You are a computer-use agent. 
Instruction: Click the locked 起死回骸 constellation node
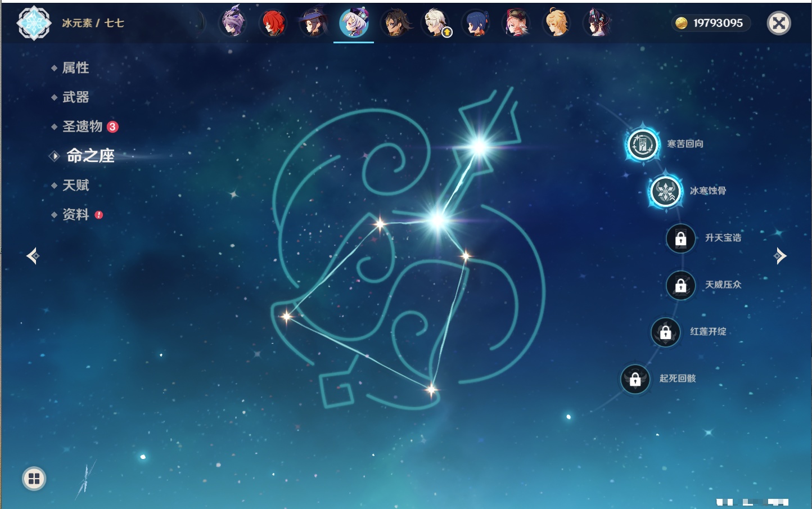635,379
